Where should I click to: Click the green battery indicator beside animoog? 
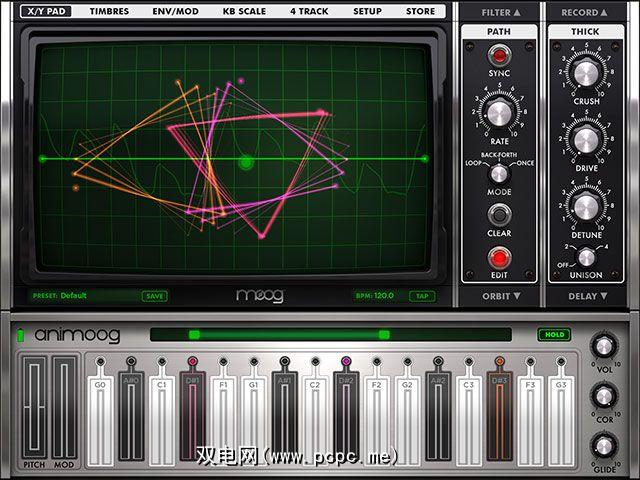[x=20, y=335]
